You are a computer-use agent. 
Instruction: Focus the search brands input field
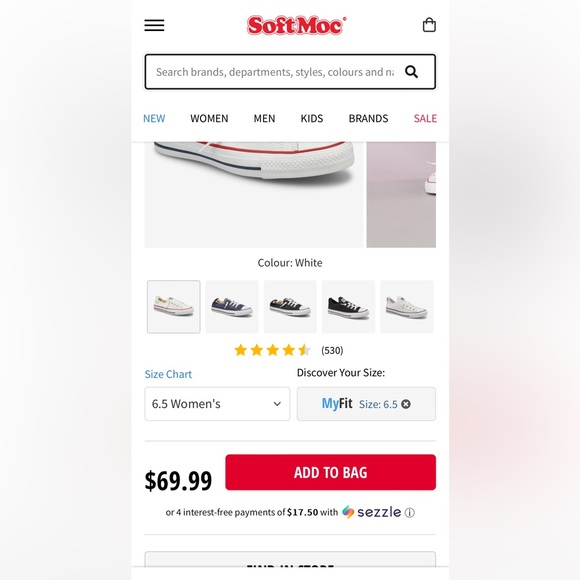point(274,72)
